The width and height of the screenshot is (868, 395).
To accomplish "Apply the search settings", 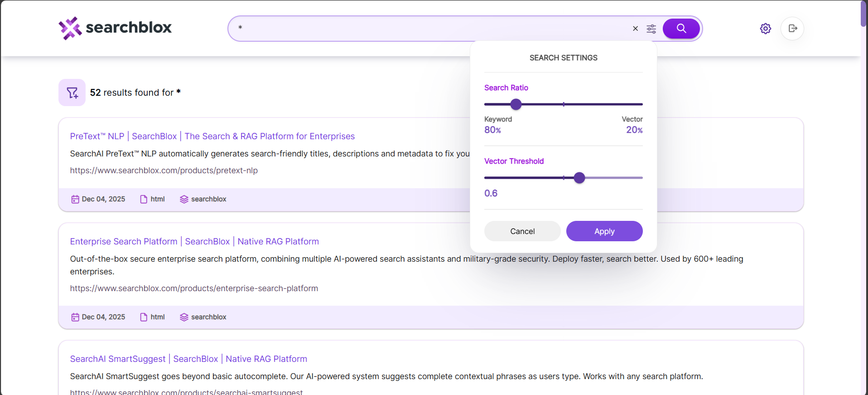I will [604, 231].
